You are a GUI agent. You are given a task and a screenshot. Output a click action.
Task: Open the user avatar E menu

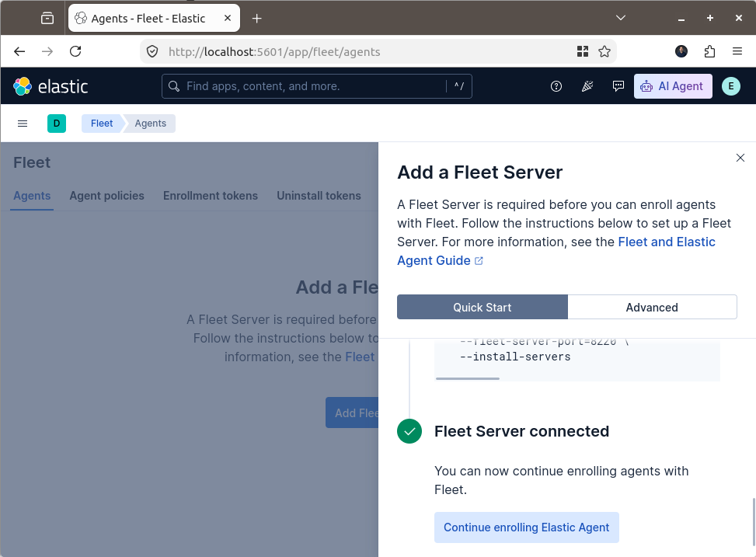point(731,86)
